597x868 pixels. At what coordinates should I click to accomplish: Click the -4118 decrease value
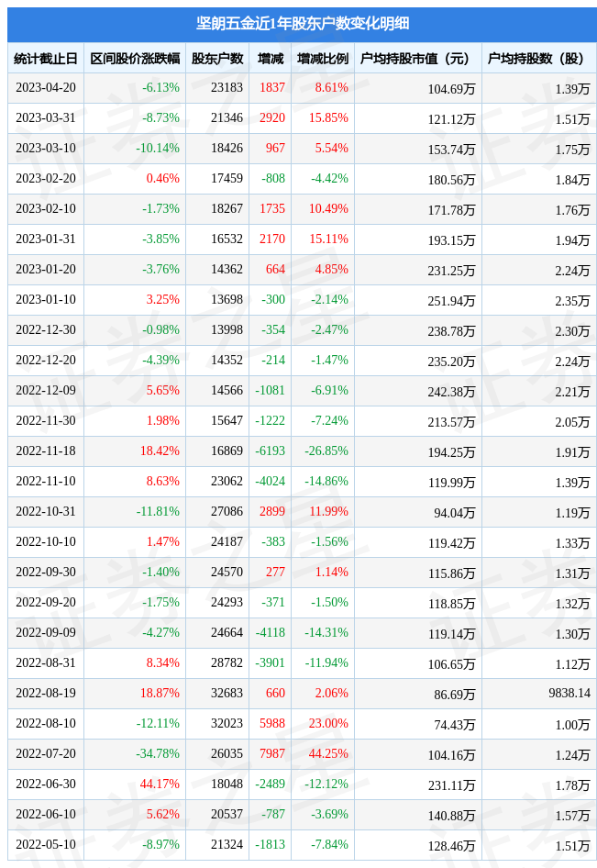coord(270,633)
